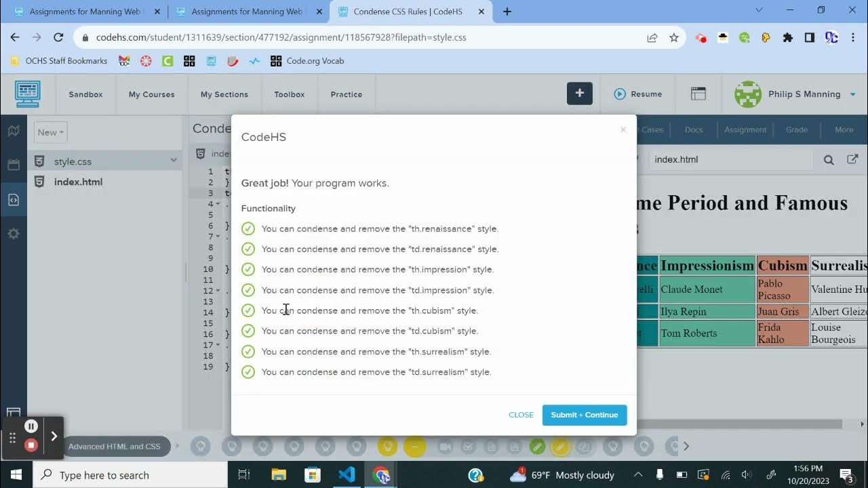Image resolution: width=868 pixels, height=488 pixels.
Task: Open Task View on taskbar
Action: [245, 474]
